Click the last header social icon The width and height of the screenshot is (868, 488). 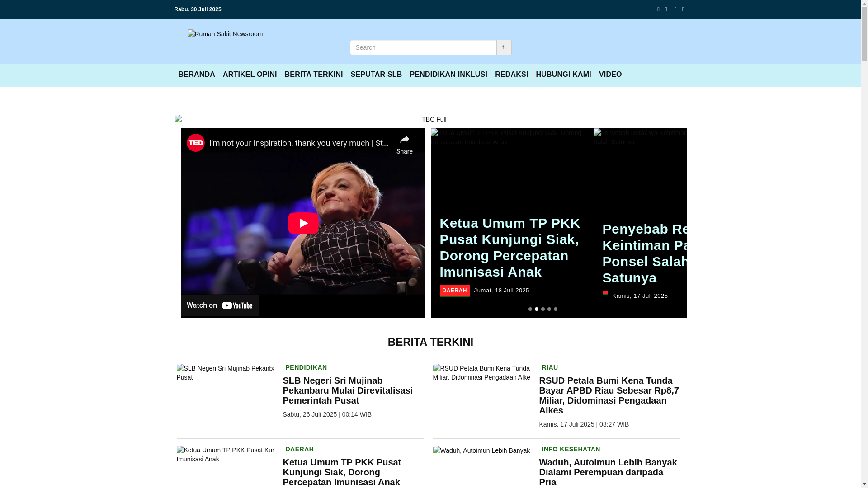683,9
